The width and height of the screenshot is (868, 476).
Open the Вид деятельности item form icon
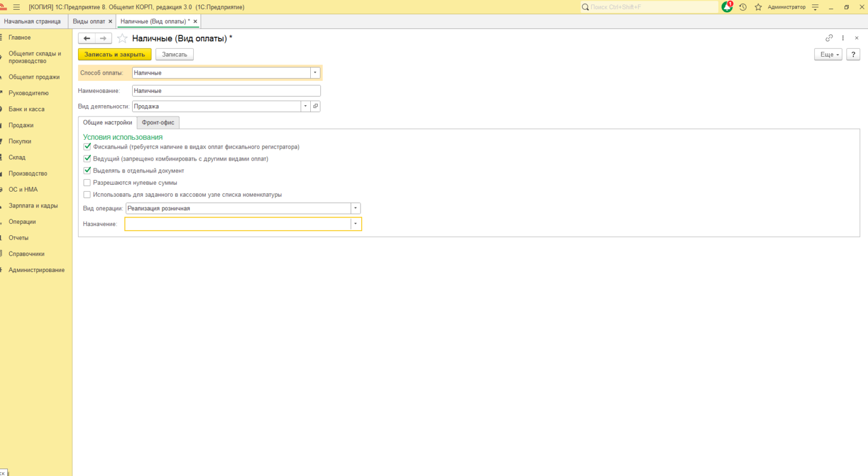pos(315,106)
